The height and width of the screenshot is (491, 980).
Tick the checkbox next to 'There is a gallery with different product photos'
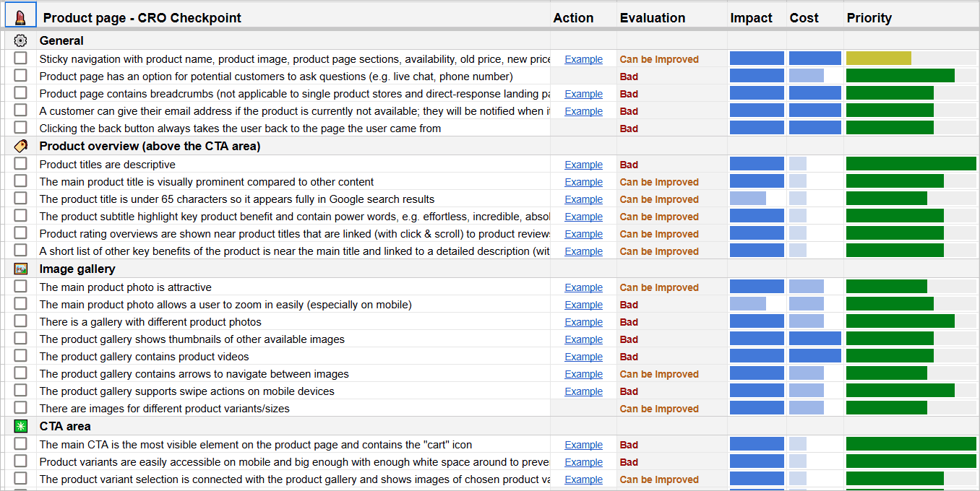[20, 321]
